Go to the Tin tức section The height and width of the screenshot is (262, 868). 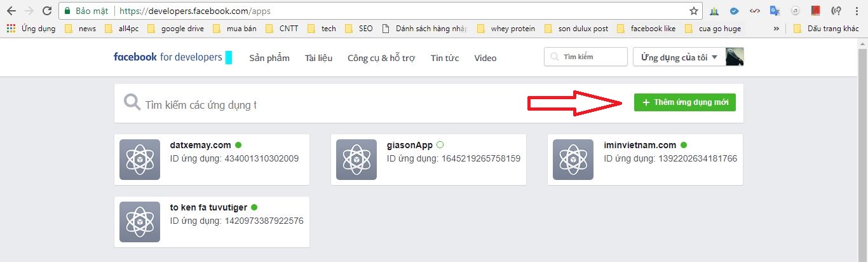pyautogui.click(x=445, y=58)
